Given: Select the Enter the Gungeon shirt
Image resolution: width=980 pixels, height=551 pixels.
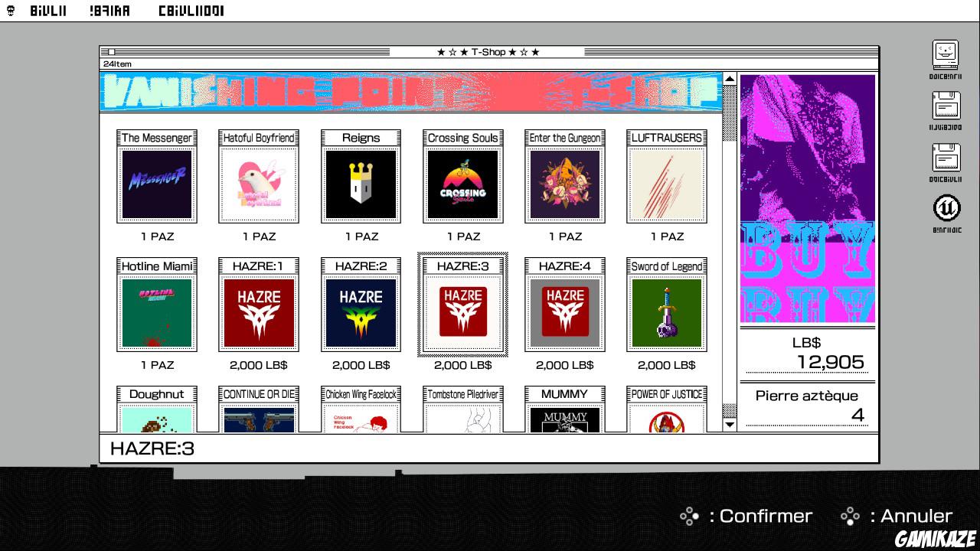Looking at the screenshot, I should point(565,184).
